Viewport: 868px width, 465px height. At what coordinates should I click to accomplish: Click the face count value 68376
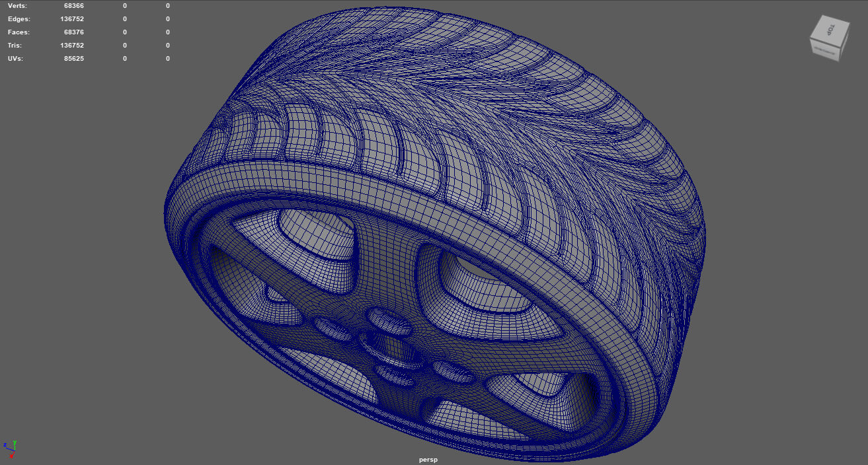(x=74, y=32)
